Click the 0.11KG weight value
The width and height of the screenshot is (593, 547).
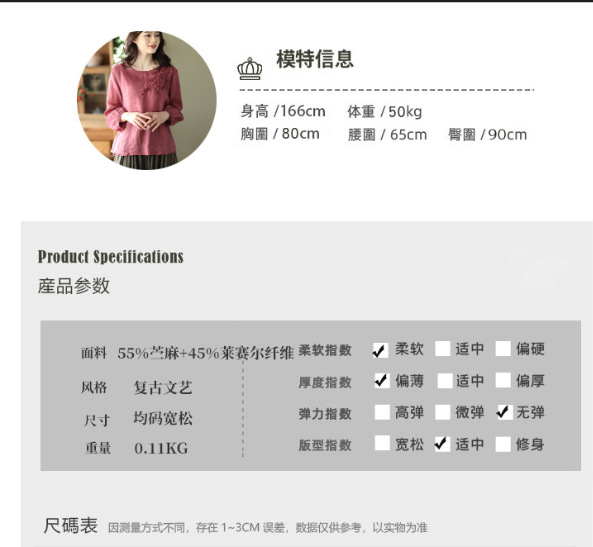pyautogui.click(x=161, y=449)
